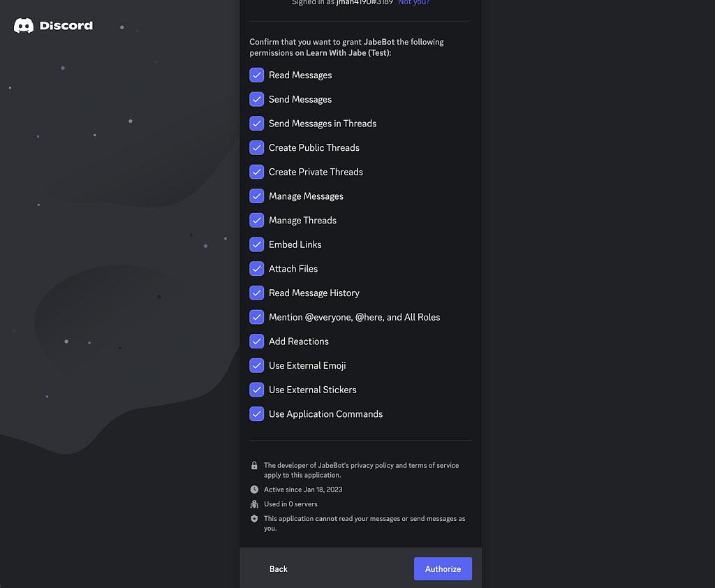Toggle the Attach Files checkbox
The height and width of the screenshot is (588, 715).
coord(257,268)
